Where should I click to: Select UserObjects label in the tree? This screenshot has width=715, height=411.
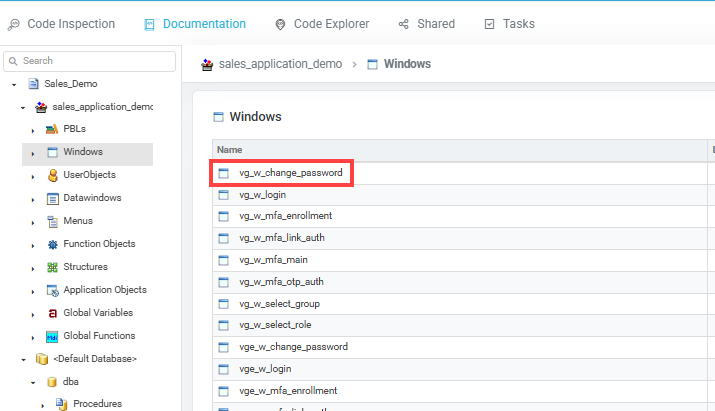(89, 175)
